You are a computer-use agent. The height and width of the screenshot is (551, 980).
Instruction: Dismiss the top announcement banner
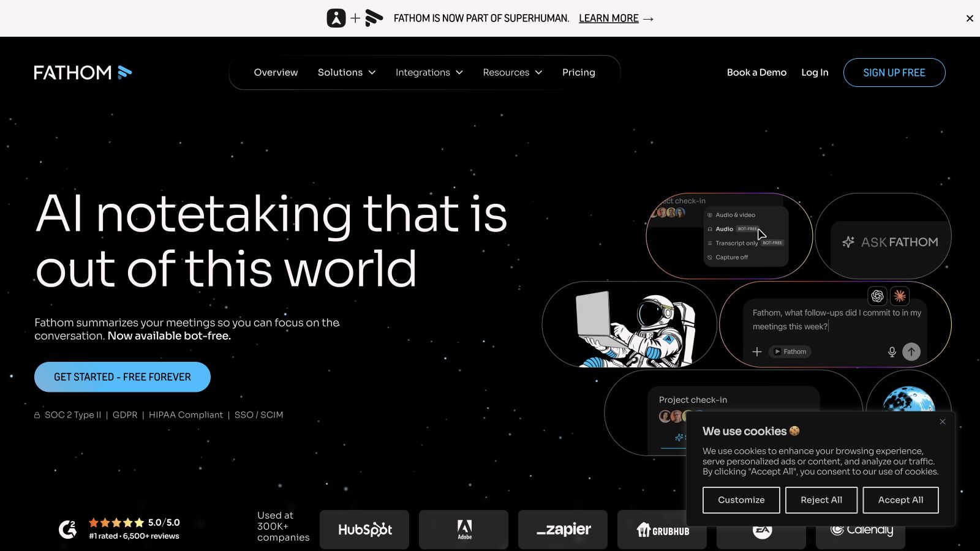click(x=970, y=18)
